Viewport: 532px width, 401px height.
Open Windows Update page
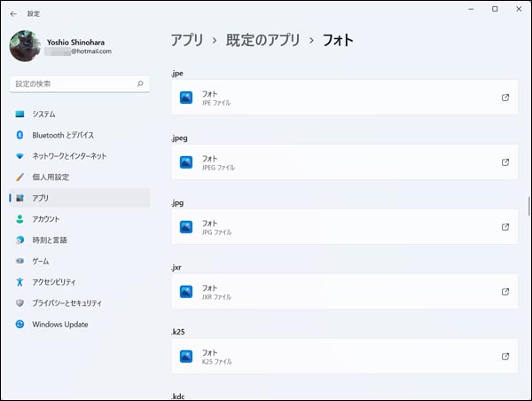coord(59,325)
